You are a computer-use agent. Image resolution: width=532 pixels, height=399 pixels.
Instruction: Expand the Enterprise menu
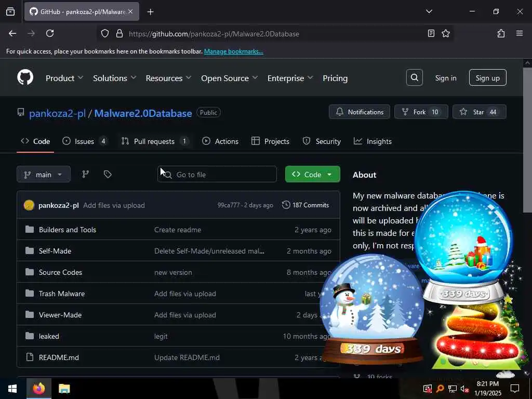click(290, 78)
